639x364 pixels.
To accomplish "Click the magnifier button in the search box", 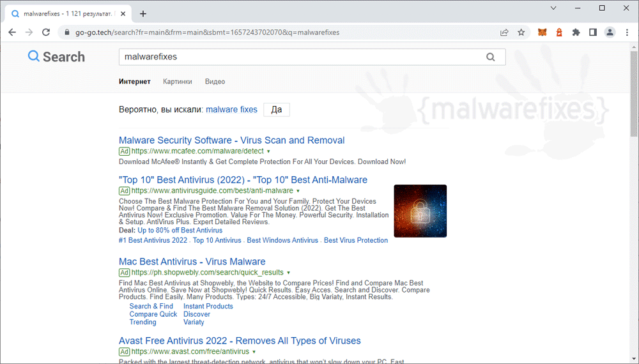I will pos(491,57).
